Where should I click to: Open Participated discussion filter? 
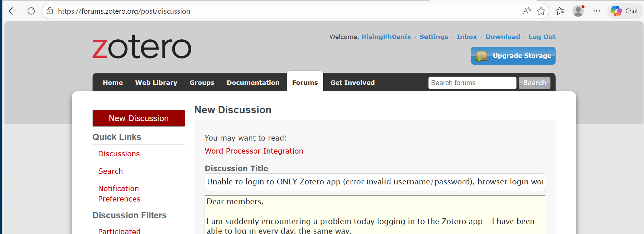tap(119, 231)
